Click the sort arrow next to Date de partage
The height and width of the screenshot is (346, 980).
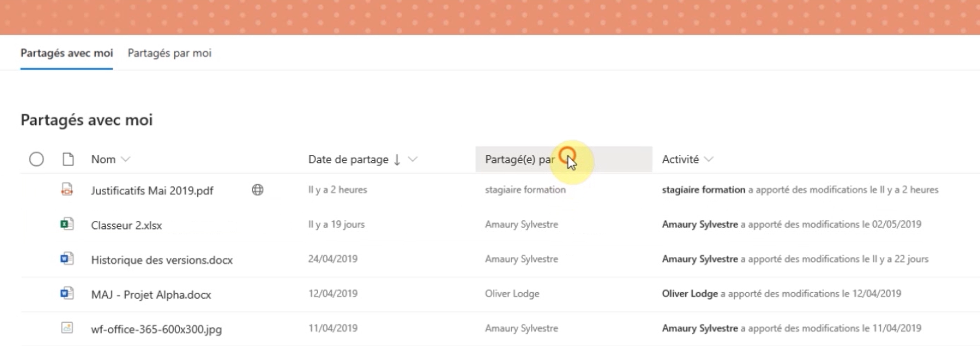click(x=397, y=159)
